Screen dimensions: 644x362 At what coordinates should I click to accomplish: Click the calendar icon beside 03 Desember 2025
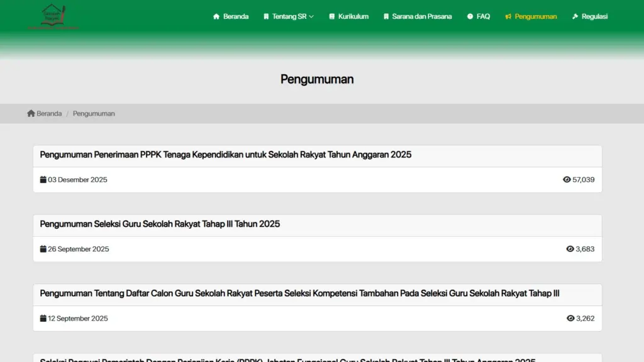[x=42, y=179]
